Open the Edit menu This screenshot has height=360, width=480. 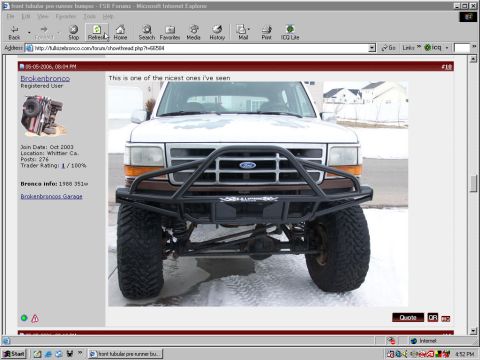[x=26, y=16]
